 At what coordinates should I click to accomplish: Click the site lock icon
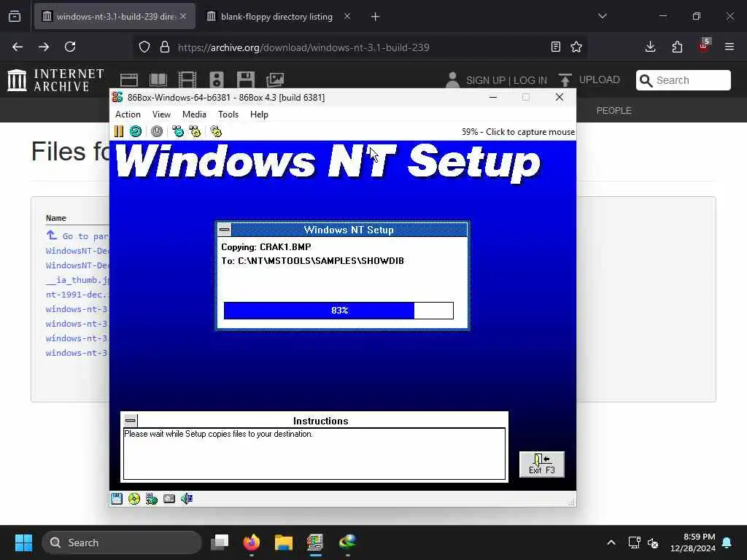tap(165, 47)
